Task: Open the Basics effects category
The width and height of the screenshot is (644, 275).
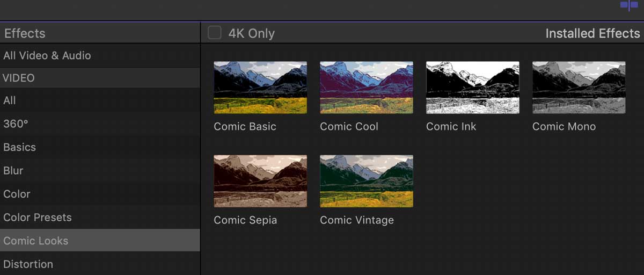Action: pyautogui.click(x=100, y=147)
